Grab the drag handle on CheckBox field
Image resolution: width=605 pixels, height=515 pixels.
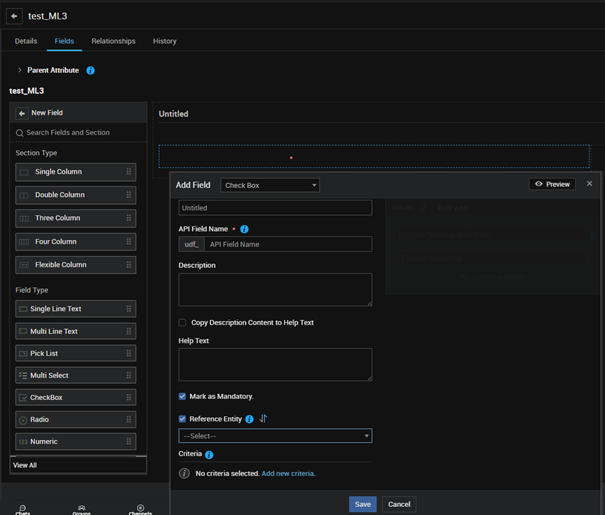point(128,397)
